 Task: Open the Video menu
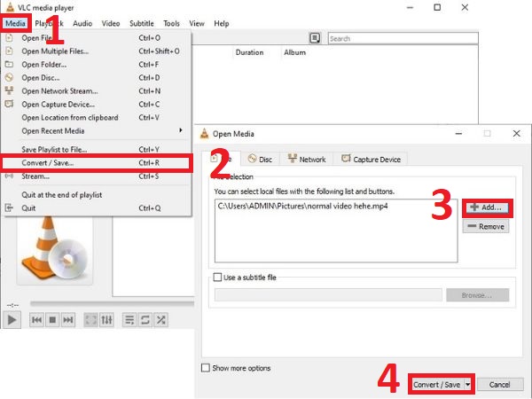[111, 23]
